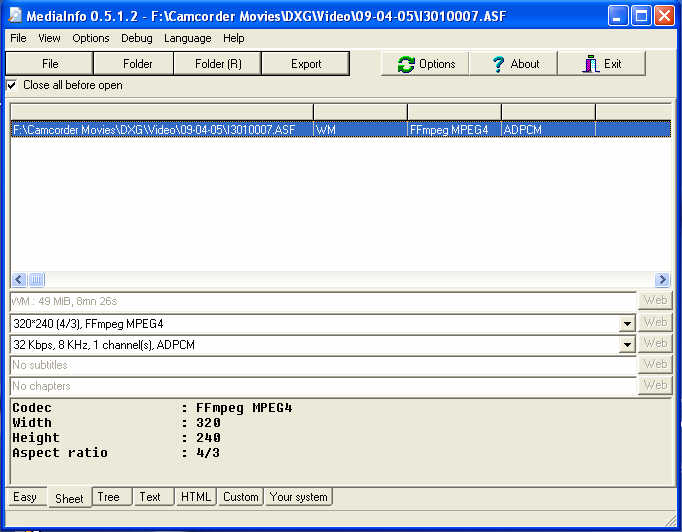Screen dimensions: 682x532
Task: Click the Folder (R) recursive button
Action: click(217, 64)
